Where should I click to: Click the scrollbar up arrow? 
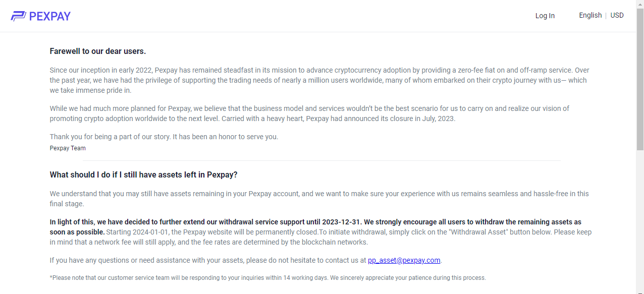[x=640, y=4]
